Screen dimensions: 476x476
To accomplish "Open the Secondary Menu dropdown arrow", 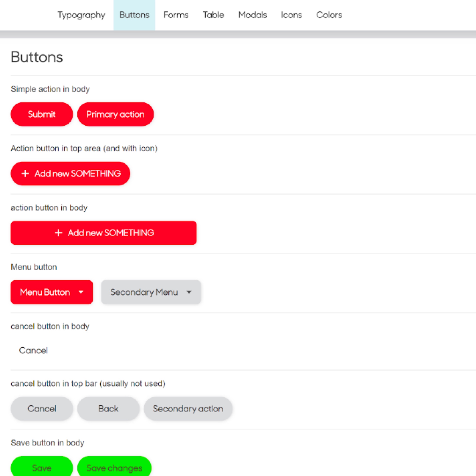I will click(x=189, y=292).
